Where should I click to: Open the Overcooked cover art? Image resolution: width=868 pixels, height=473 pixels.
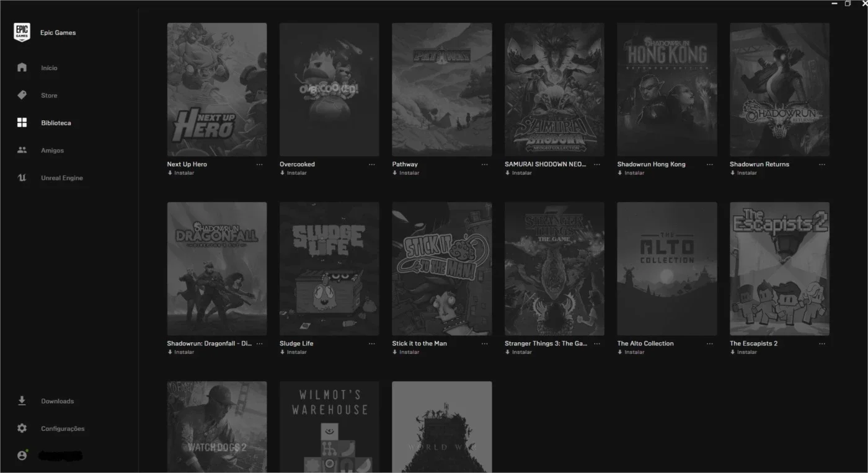point(329,89)
